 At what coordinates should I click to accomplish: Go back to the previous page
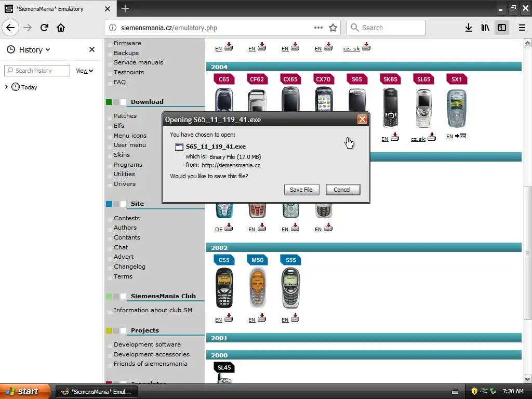pyautogui.click(x=10, y=28)
